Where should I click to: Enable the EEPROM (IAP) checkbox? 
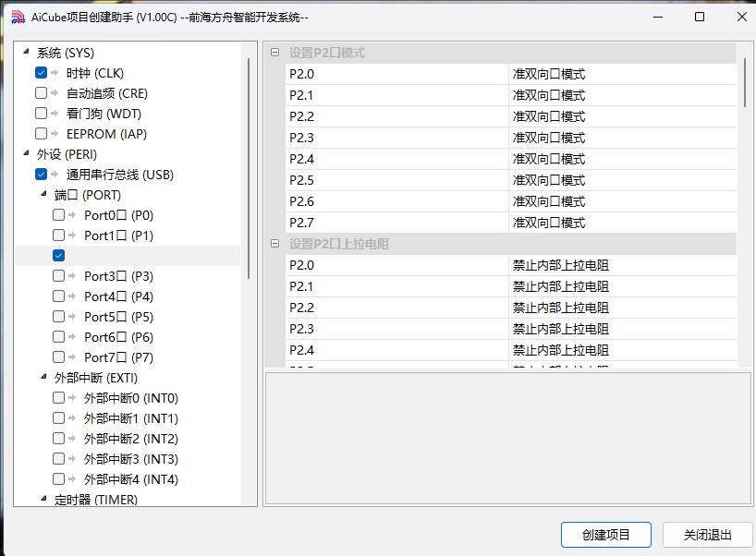[41, 134]
